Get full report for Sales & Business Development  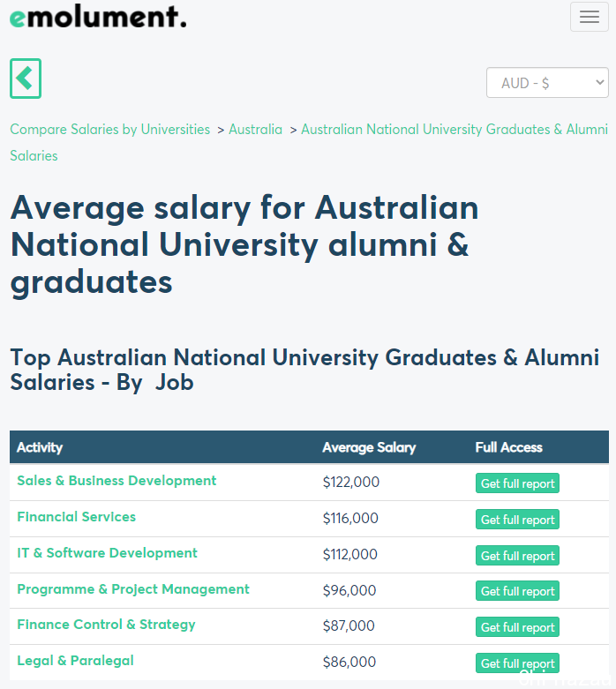pos(517,483)
